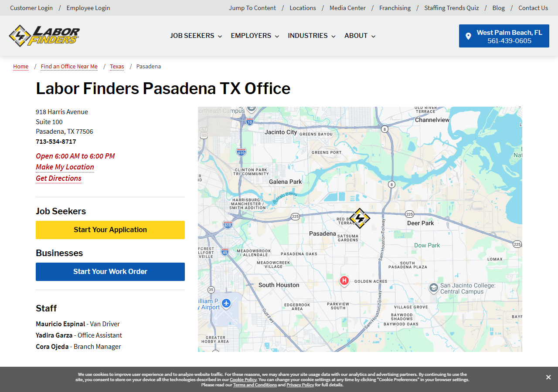The width and height of the screenshot is (558, 392).
Task: Open Customer Login link
Action: click(31, 8)
